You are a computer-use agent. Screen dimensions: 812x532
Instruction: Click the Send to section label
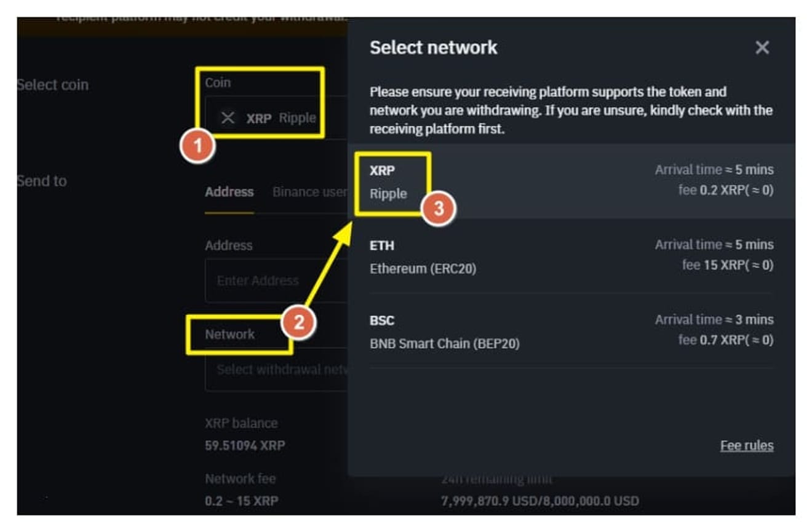(42, 181)
